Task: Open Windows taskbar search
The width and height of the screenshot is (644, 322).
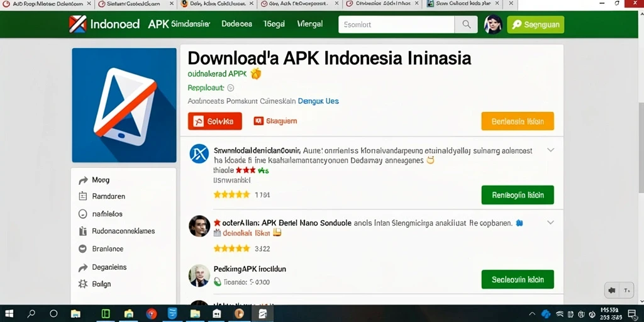Action: [31, 314]
